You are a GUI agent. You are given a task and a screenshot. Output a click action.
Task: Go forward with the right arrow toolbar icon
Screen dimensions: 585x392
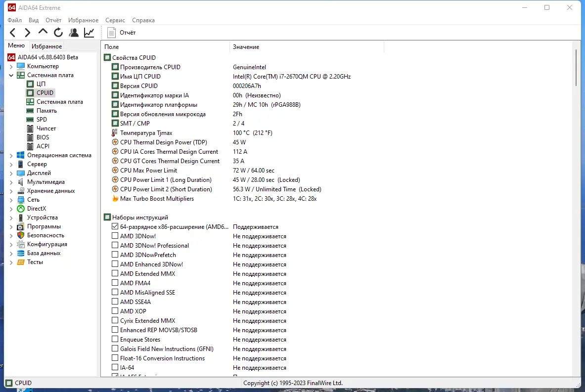pos(27,33)
